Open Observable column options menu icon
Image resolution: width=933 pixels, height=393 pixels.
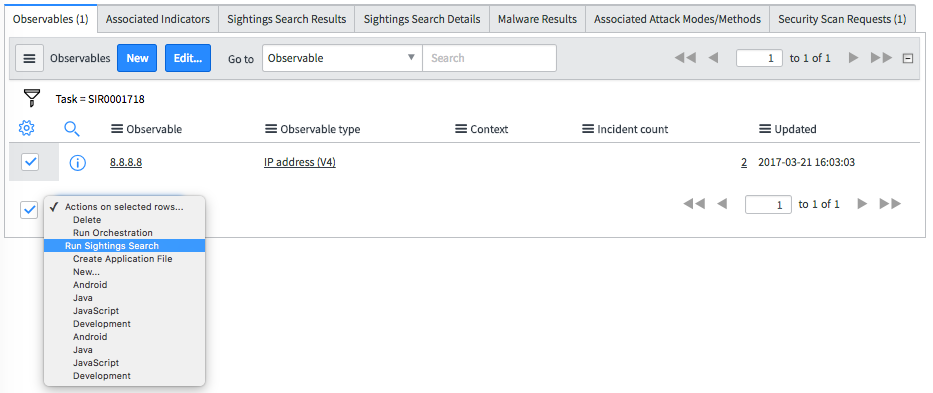(117, 129)
